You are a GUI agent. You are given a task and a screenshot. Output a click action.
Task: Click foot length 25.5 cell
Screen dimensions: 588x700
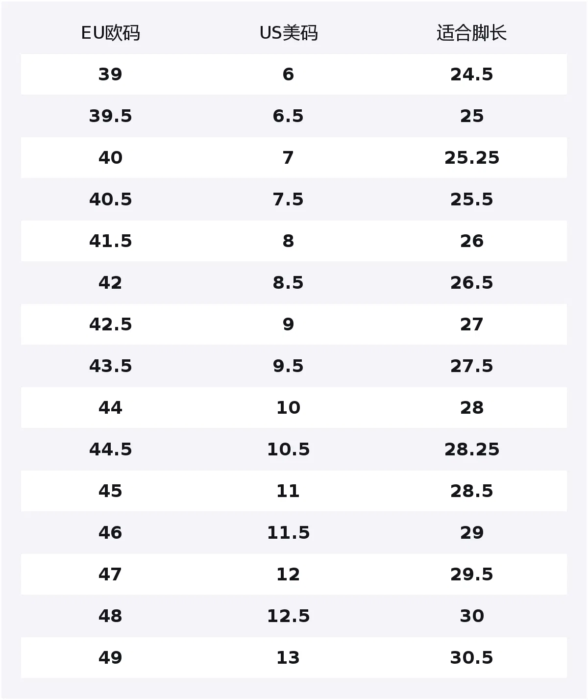[471, 200]
